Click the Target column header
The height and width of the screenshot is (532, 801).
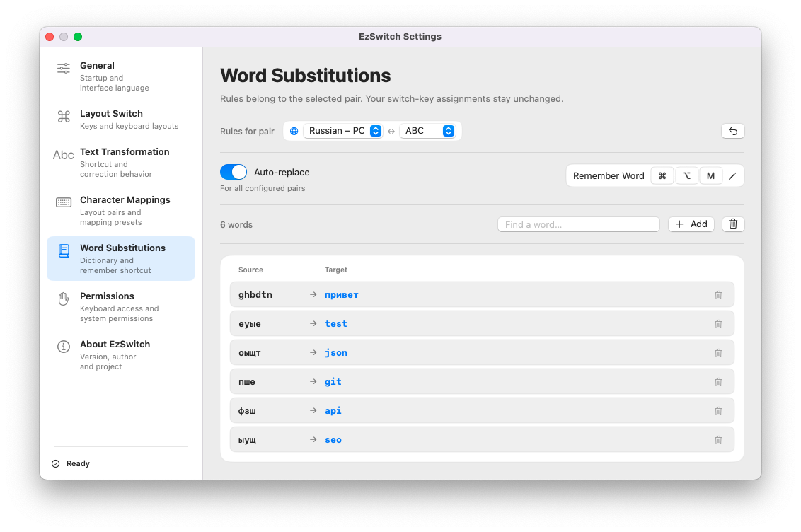click(x=336, y=270)
